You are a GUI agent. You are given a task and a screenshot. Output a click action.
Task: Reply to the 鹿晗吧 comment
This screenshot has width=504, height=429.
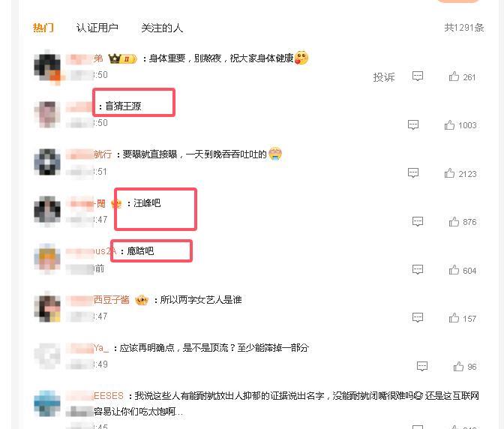point(418,270)
